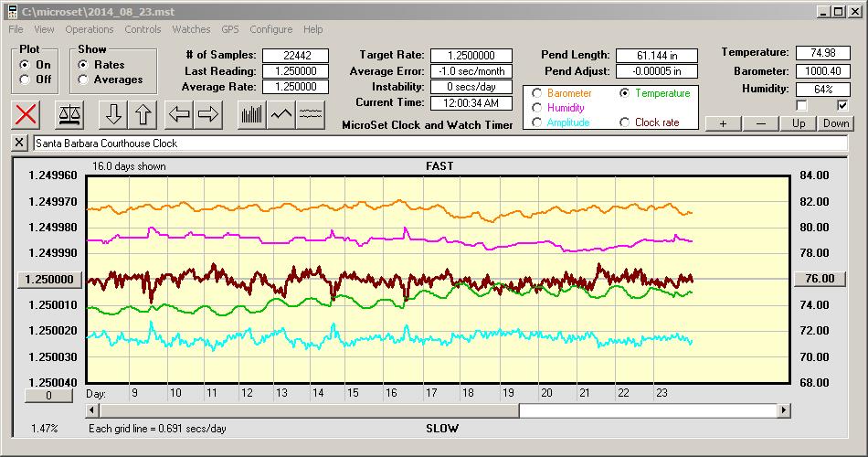This screenshot has width=868, height=457.
Task: Click the small X beside the title field
Action: pos(19,143)
